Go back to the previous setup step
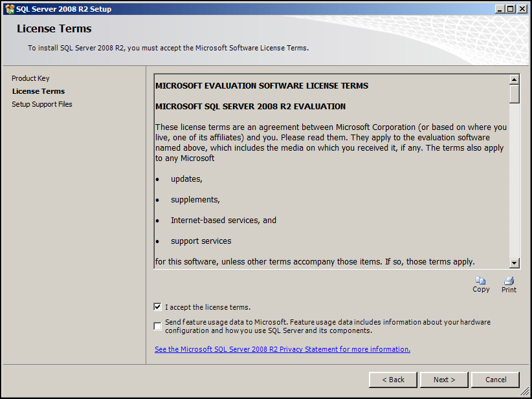This screenshot has height=399, width=532. [393, 380]
